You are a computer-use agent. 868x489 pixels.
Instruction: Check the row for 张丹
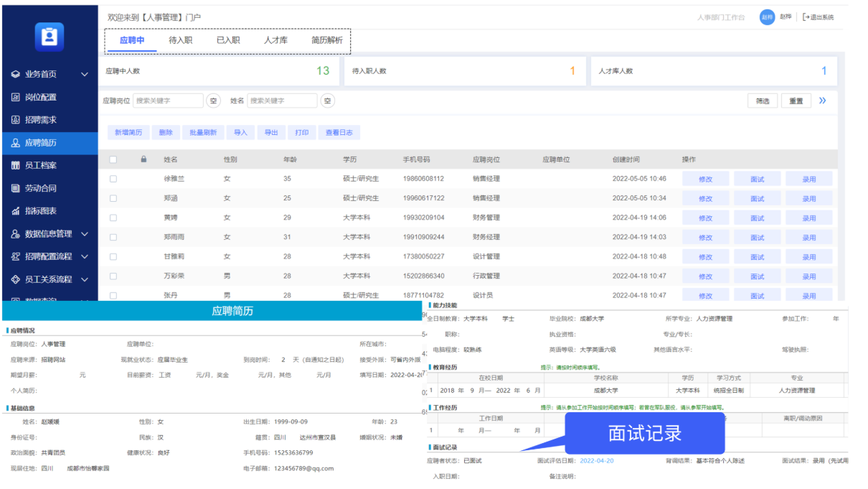113,295
